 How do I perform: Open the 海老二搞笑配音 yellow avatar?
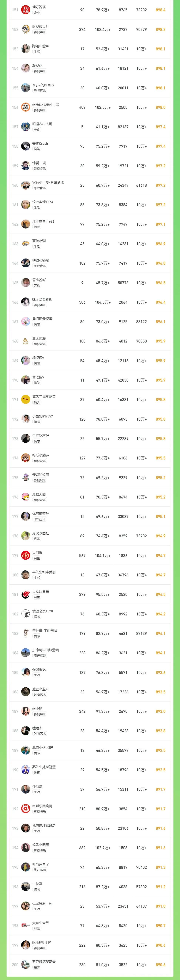coord(26,400)
